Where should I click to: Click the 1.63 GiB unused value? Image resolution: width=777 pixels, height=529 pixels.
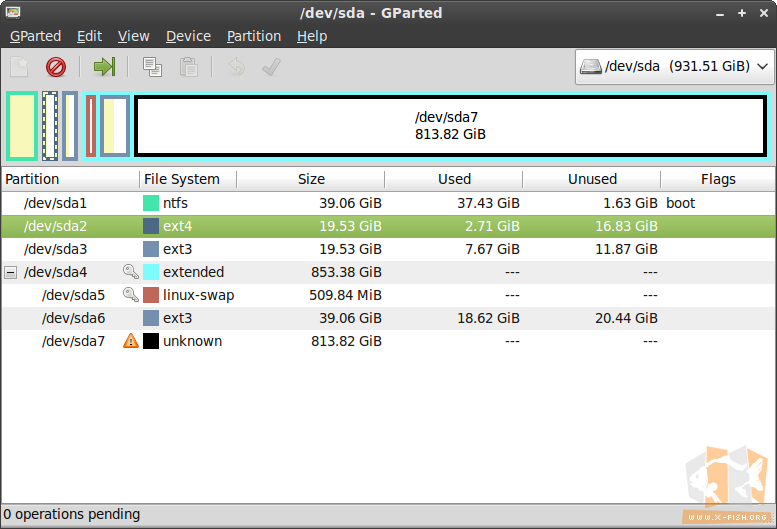pos(630,203)
